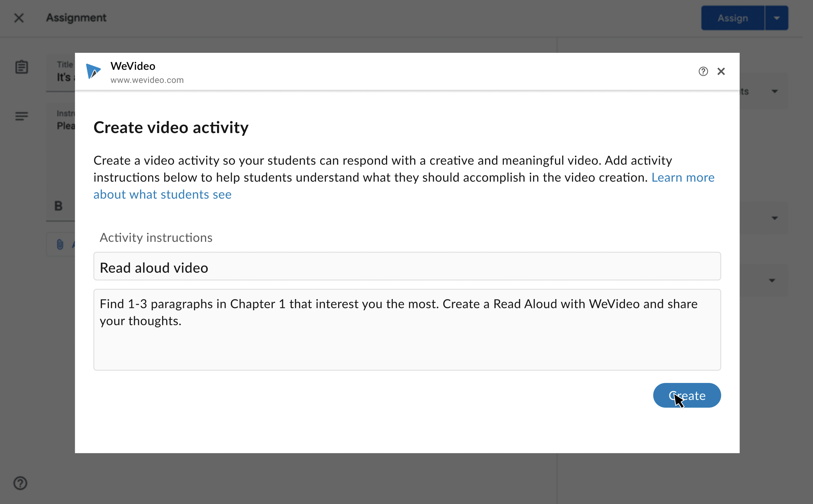Expand the first sidebar dropdown ending in 'ts'
This screenshot has height=504, width=813.
(x=775, y=91)
